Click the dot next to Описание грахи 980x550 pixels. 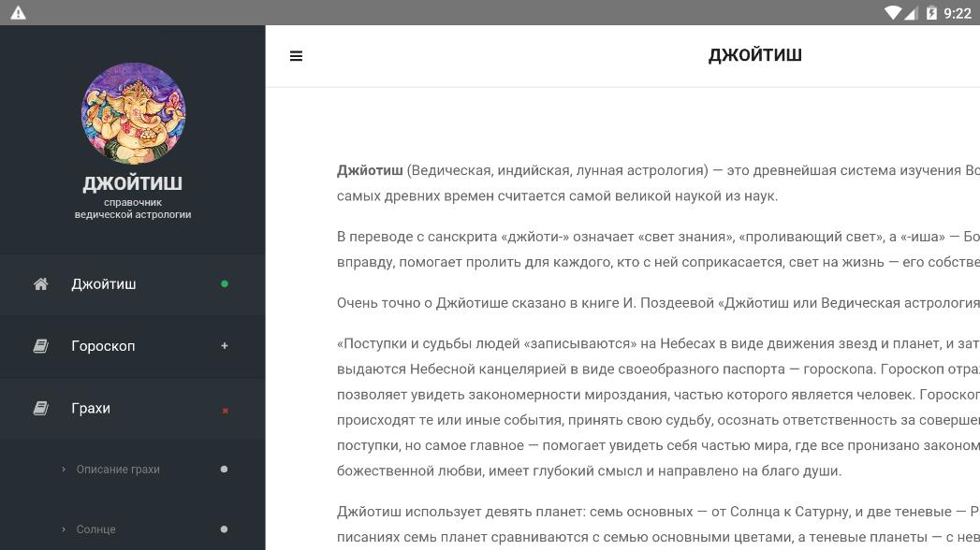click(x=224, y=469)
